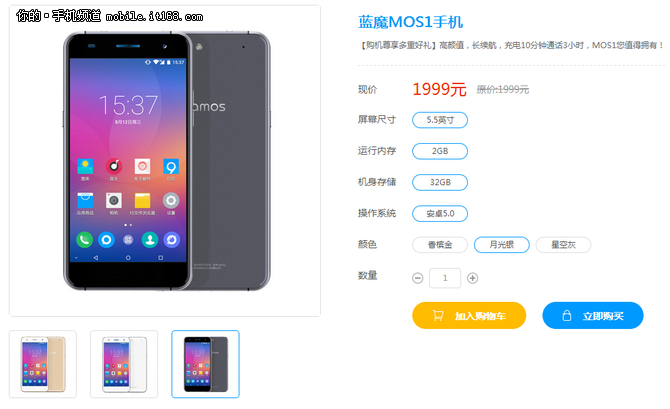Click the 立即购买 button

(x=593, y=315)
